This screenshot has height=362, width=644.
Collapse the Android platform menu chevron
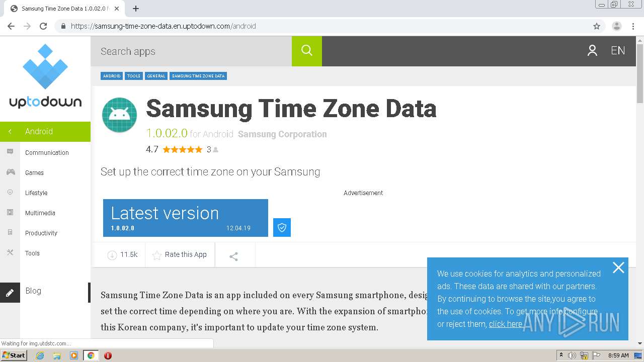coord(10,131)
